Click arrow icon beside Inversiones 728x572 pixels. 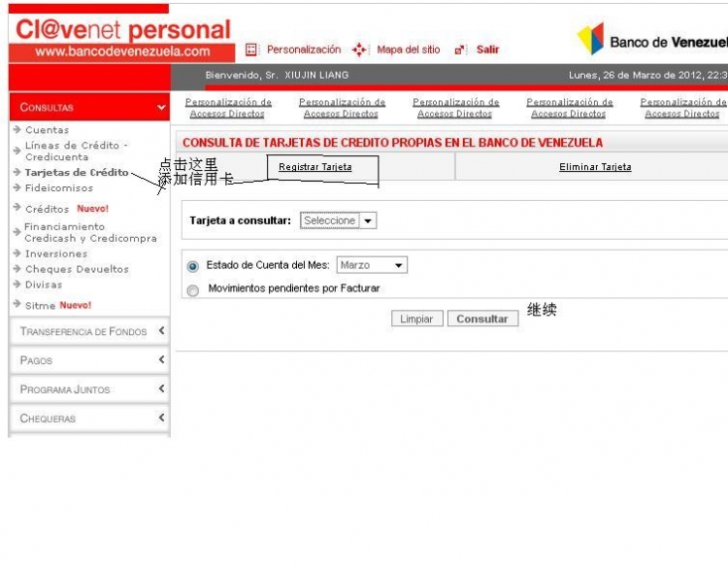tap(17, 252)
